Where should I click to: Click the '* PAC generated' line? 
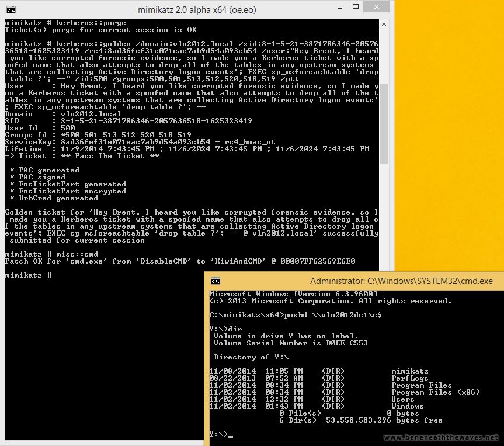click(45, 170)
